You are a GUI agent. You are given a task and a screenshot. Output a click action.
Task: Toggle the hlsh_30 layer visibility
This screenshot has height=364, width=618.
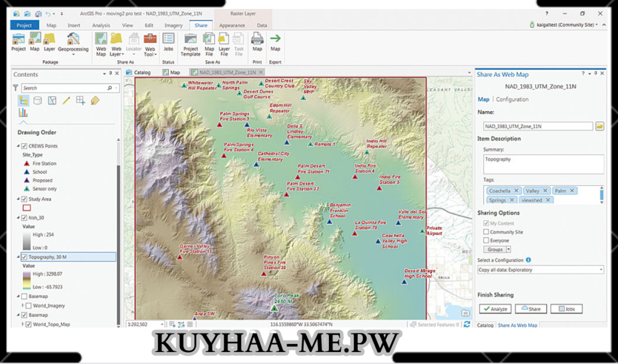24,218
